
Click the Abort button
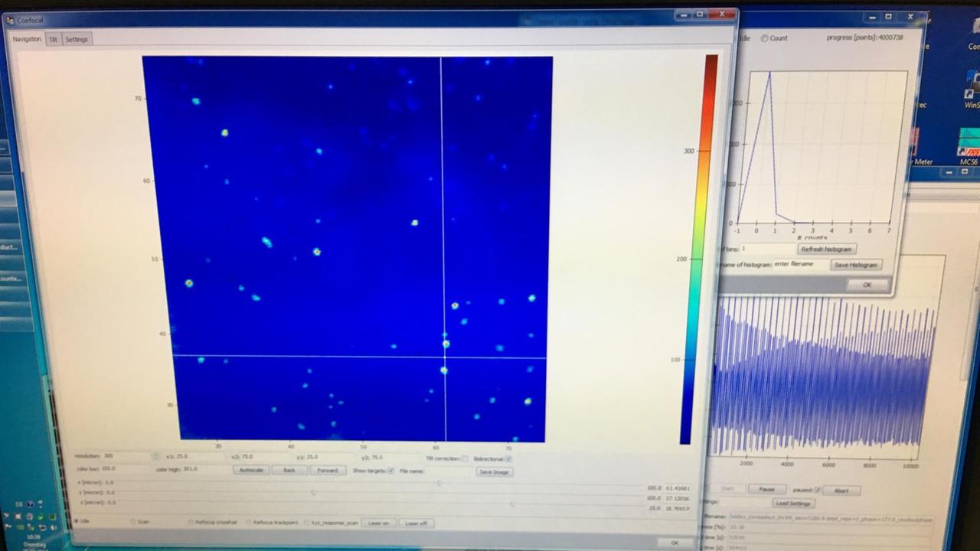(x=842, y=491)
